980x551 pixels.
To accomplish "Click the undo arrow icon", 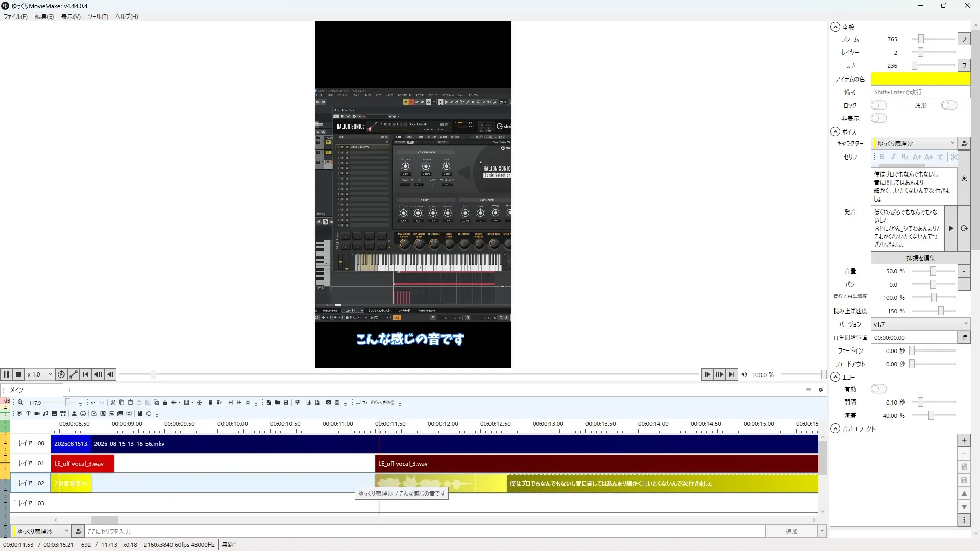I will [93, 403].
